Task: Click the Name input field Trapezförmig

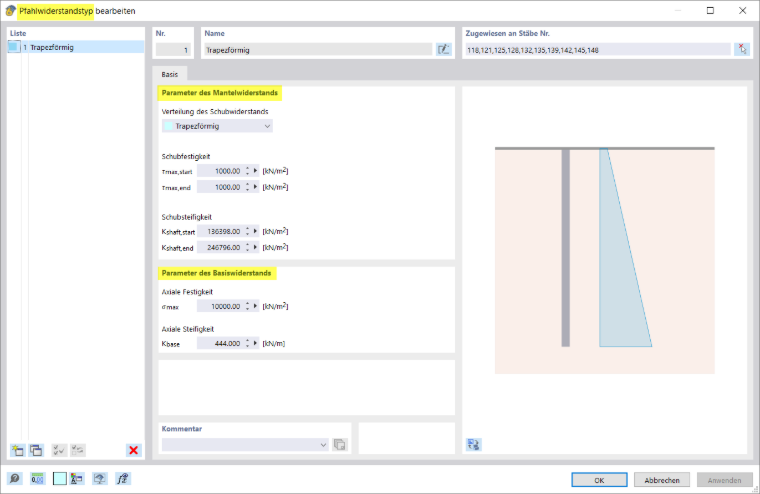Action: tap(318, 49)
